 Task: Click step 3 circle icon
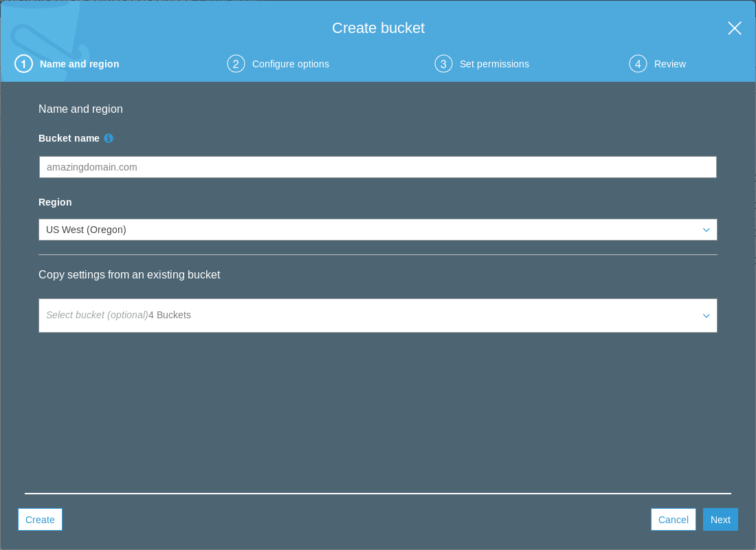pyautogui.click(x=443, y=64)
